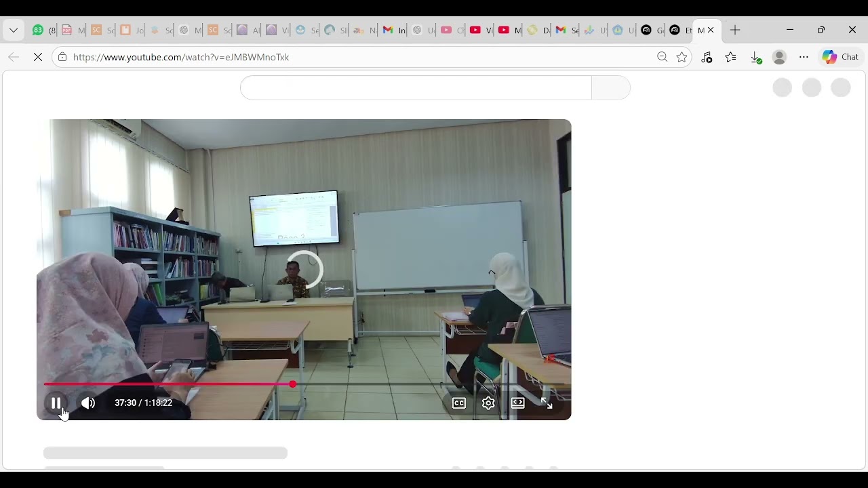Viewport: 868px width, 488px height.
Task: Select the YouTube URL in the address bar
Action: click(181, 57)
